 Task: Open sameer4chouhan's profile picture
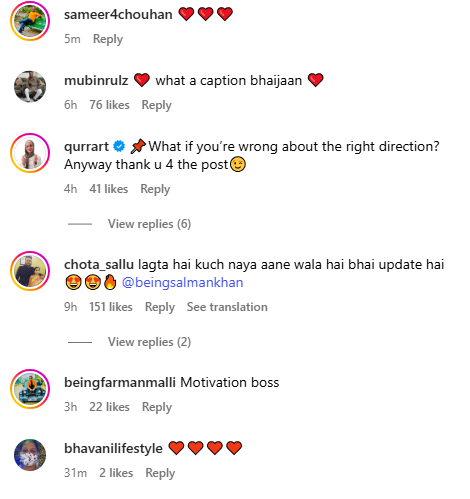click(x=30, y=21)
